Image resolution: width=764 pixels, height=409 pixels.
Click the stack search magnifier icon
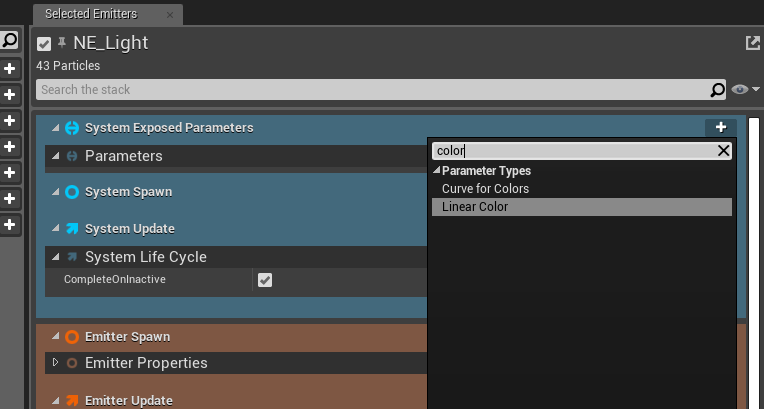tap(717, 90)
